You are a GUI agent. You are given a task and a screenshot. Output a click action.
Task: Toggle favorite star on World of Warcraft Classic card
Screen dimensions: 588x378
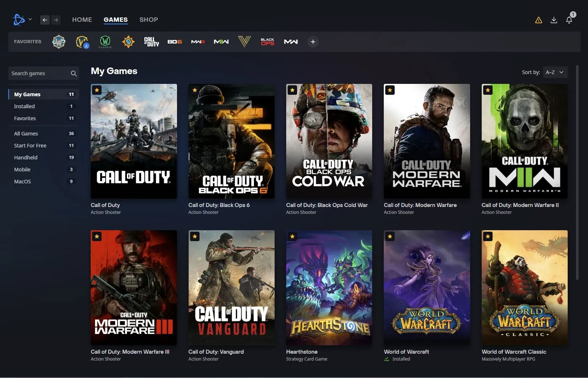click(488, 237)
